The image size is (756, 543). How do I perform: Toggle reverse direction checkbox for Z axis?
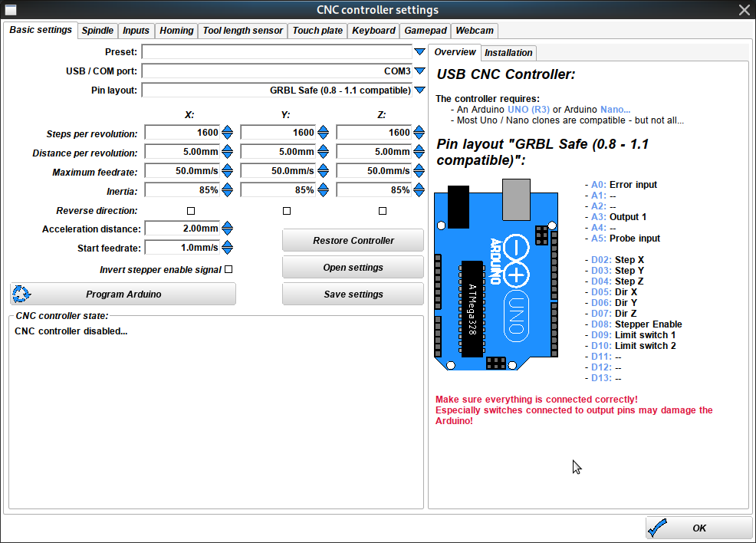click(x=383, y=211)
